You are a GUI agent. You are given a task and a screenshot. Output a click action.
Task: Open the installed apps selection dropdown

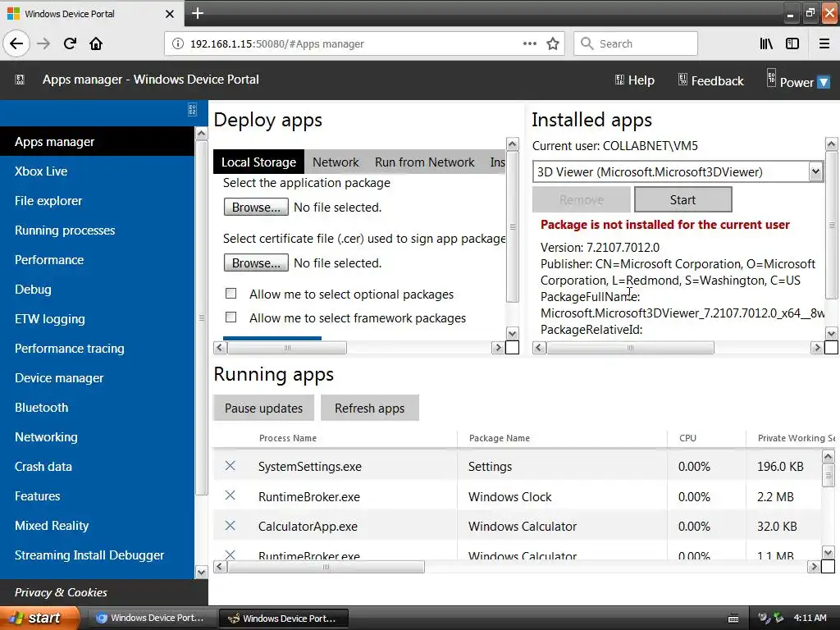(678, 172)
